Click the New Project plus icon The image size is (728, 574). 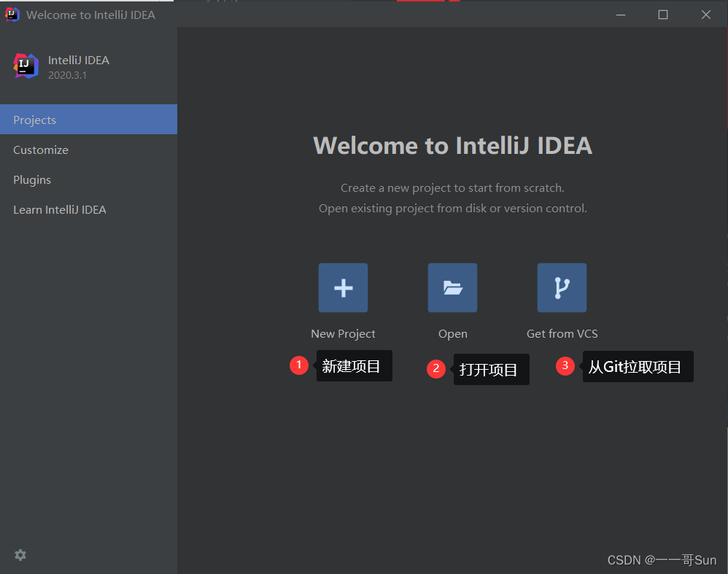(343, 288)
